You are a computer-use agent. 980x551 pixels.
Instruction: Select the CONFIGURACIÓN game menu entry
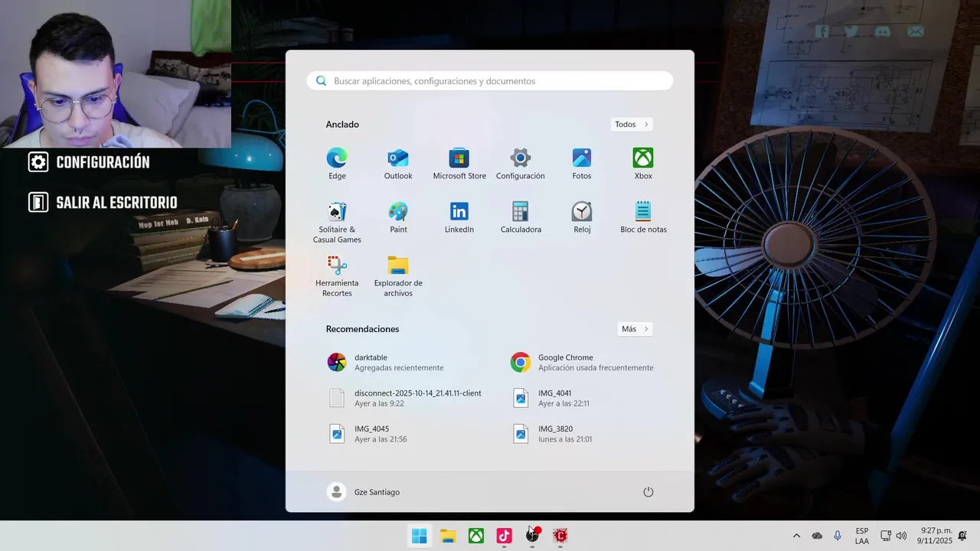tap(89, 162)
